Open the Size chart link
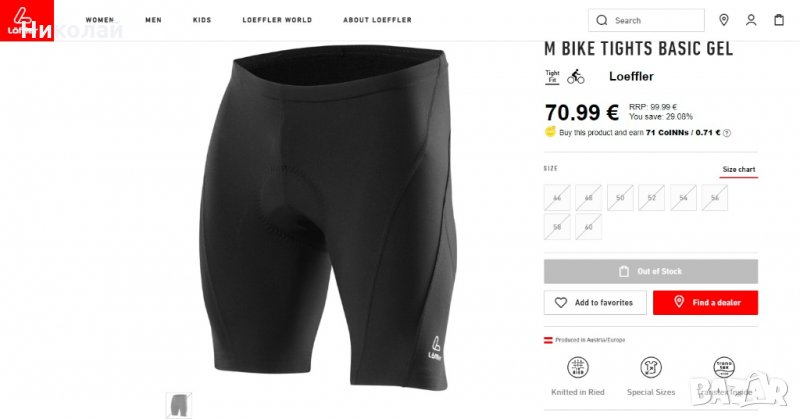Image resolution: width=800 pixels, height=419 pixels. click(739, 170)
